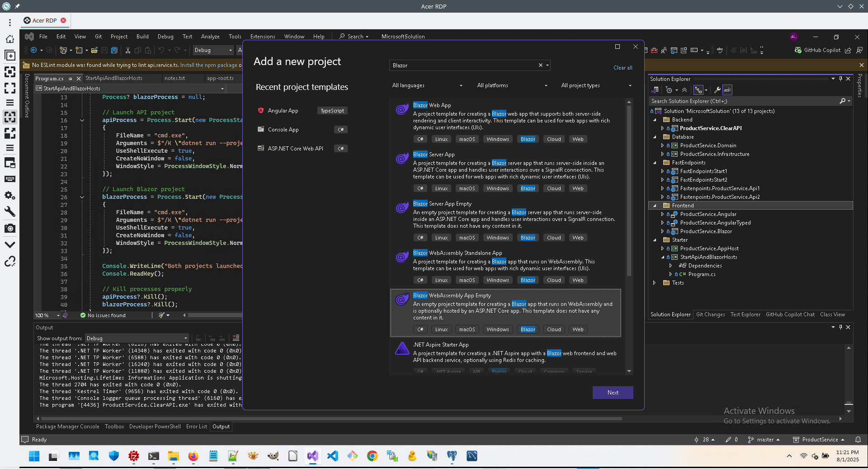Viewport: 868px width, 469px height.
Task: Toggle Preview Selected Items in Solution Explorer
Action: [x=727, y=90]
